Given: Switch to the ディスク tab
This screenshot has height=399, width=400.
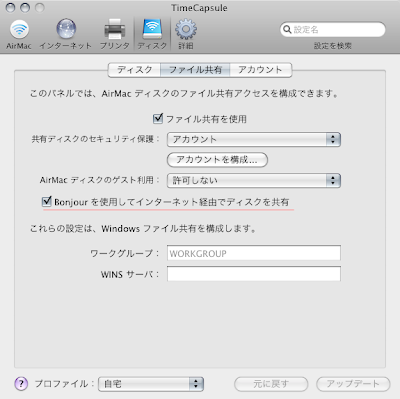Looking at the screenshot, I should [134, 70].
